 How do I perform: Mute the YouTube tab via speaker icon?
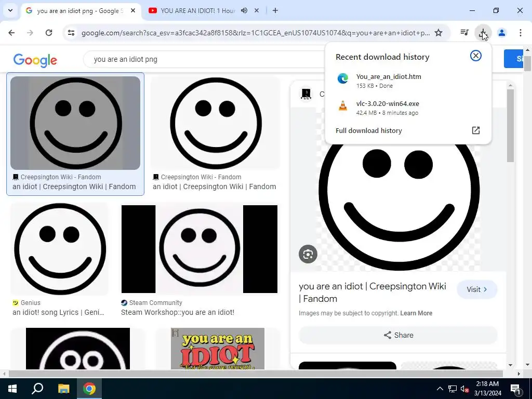244,10
